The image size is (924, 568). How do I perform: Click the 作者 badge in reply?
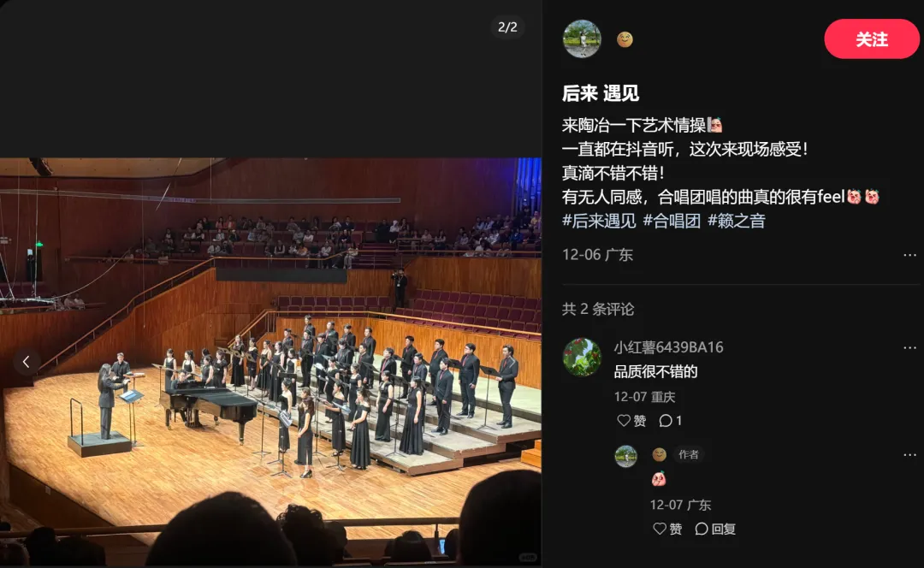coord(688,454)
